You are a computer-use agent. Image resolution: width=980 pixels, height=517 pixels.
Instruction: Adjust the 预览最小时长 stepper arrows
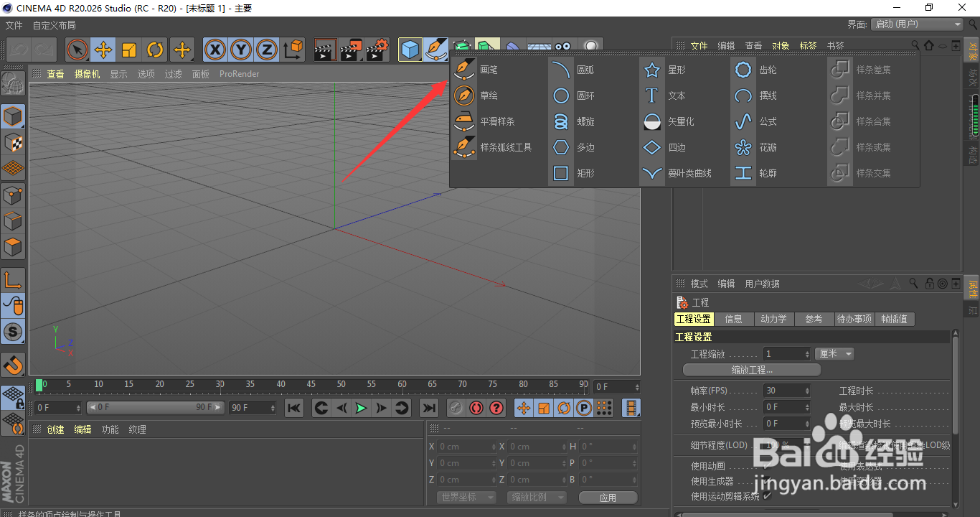tap(808, 424)
